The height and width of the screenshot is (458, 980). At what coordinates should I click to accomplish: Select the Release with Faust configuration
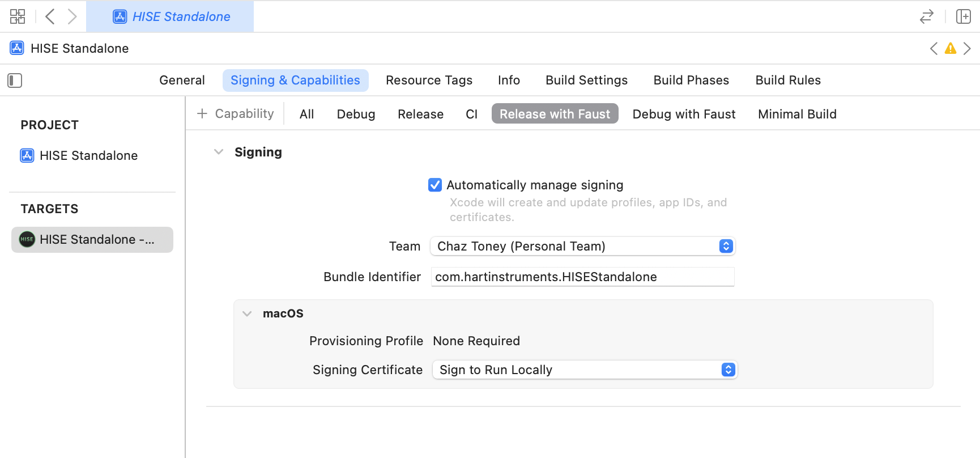(555, 114)
